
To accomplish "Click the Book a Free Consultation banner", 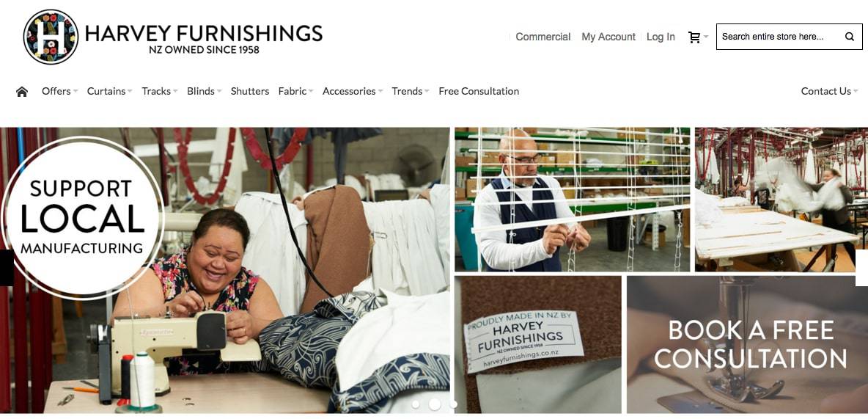I will [x=747, y=345].
